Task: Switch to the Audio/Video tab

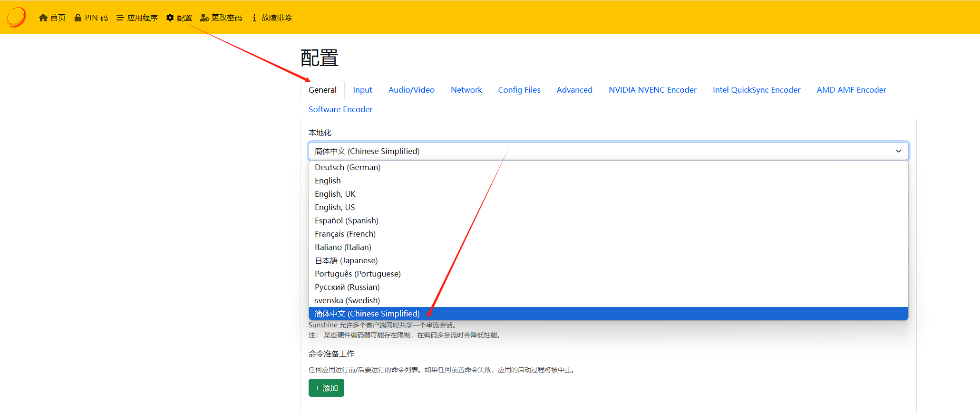Action: coord(411,90)
